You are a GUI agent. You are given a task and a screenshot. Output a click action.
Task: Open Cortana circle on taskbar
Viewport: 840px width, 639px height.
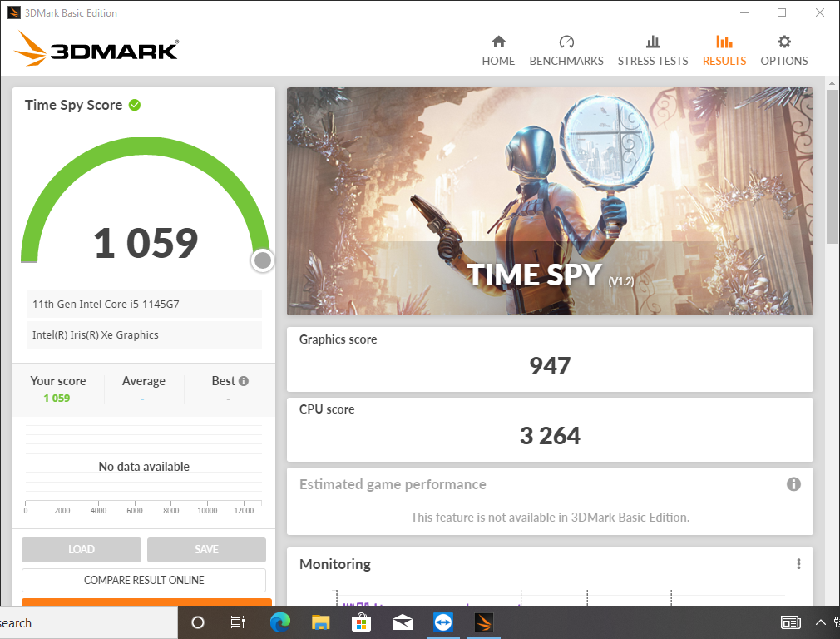pyautogui.click(x=198, y=622)
